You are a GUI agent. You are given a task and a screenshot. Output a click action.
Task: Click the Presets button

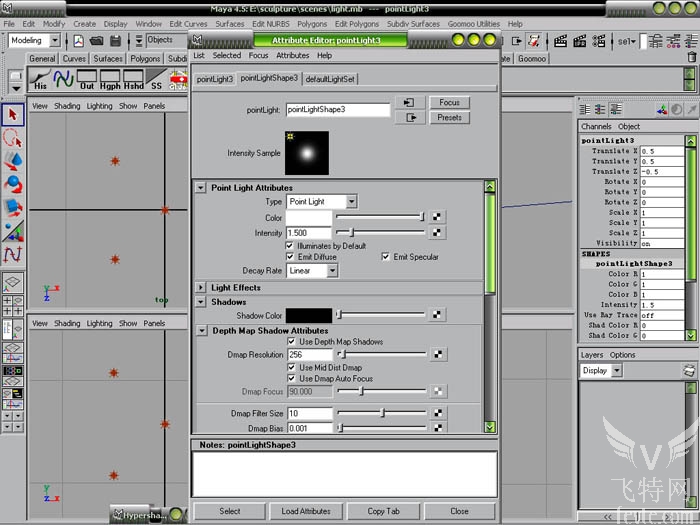(450, 118)
